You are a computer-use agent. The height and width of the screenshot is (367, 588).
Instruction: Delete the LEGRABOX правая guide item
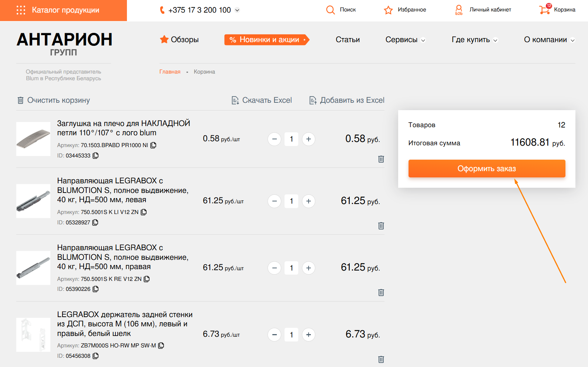[381, 293]
